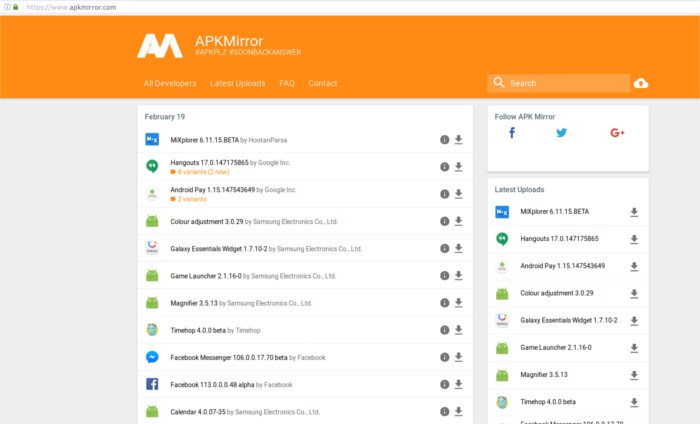
Task: Download Facebook 113.0.0.0.48 alpha
Action: (458, 385)
